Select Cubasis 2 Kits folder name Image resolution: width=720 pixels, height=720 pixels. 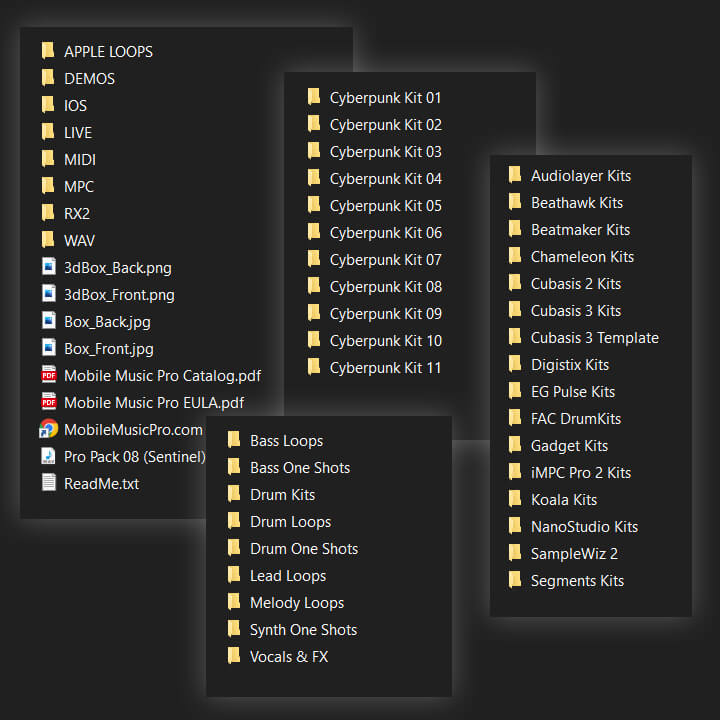[576, 284]
